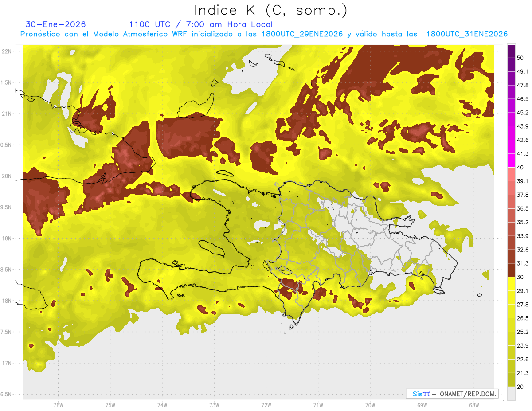The height and width of the screenshot is (411, 532).
Task: Click the '21N' latitude label
Action: pyautogui.click(x=8, y=114)
